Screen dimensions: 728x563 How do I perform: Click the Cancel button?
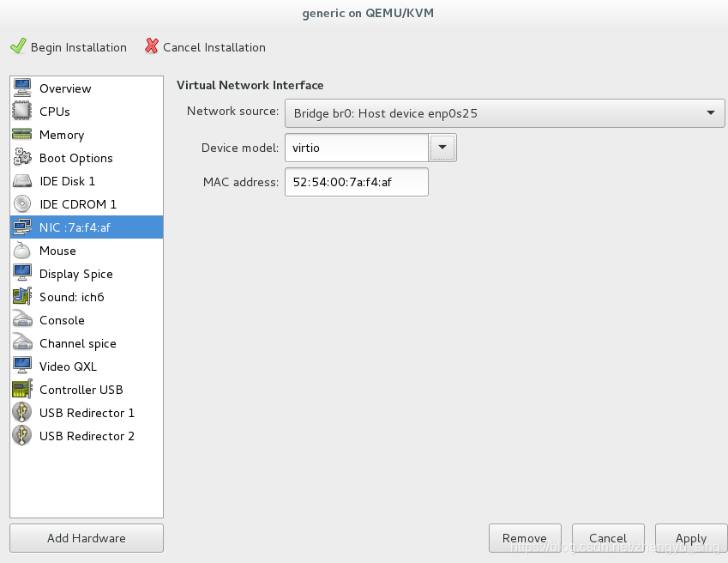click(x=608, y=538)
